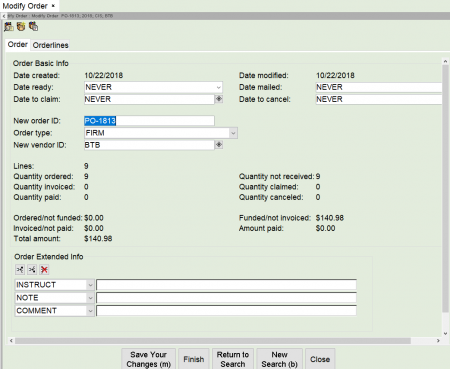Click the horizontal scrollbar right arrow
450x369 pixels.
click(x=438, y=341)
